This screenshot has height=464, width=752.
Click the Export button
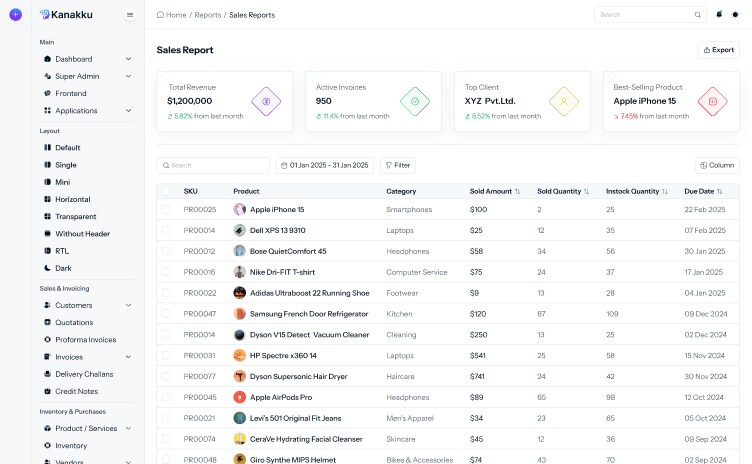click(x=718, y=50)
